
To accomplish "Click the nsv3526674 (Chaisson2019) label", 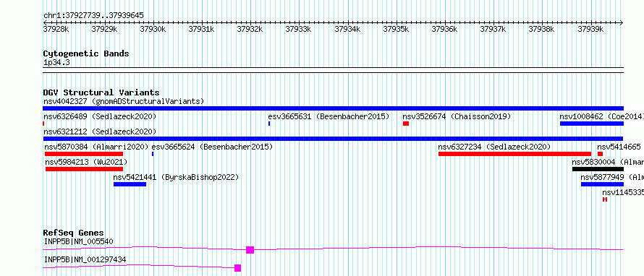I will 457,116.
